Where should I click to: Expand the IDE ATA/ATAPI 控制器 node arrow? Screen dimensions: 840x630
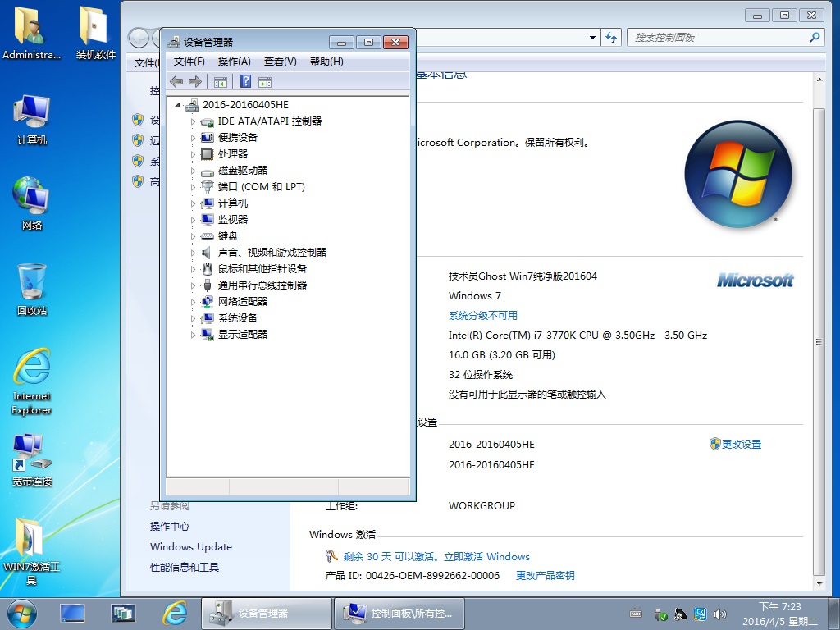(194, 121)
